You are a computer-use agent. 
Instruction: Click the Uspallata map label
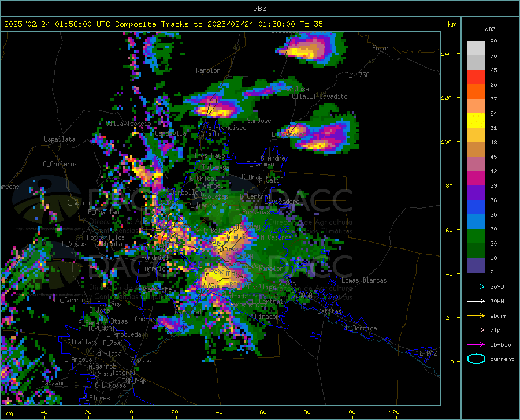[x=60, y=139]
